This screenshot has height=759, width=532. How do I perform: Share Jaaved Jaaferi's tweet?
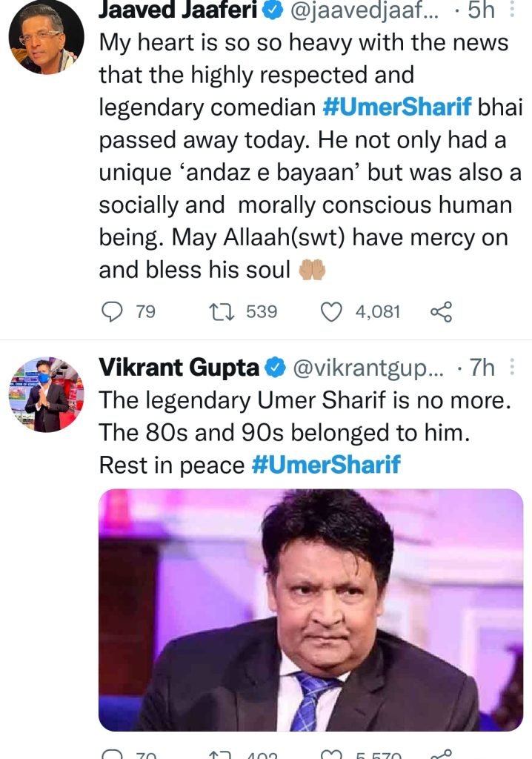click(x=441, y=312)
